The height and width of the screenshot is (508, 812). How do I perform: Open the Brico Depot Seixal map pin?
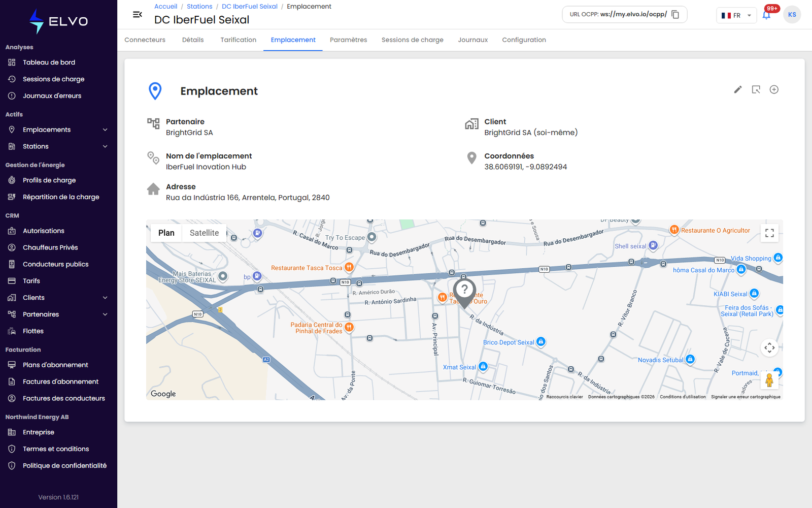[x=541, y=341]
